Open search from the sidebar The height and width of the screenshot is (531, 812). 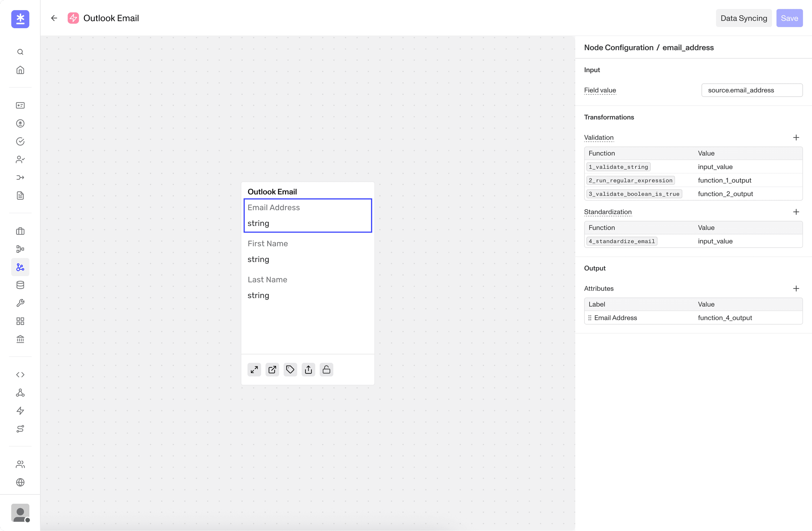tap(20, 52)
